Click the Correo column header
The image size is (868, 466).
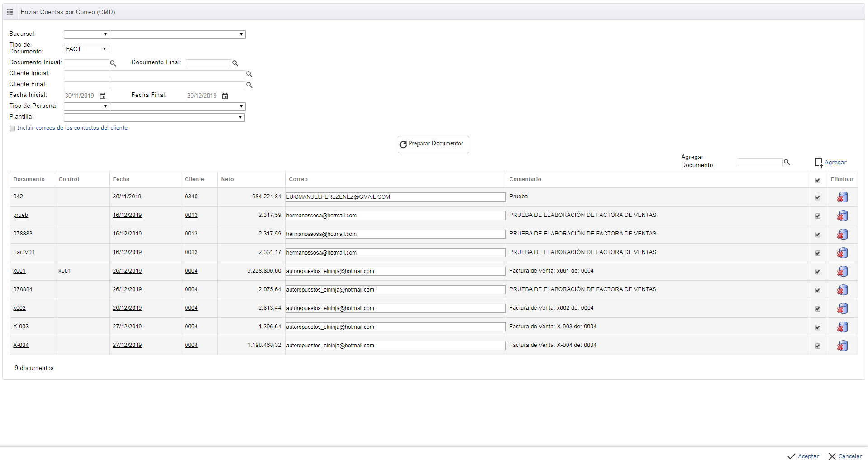tap(298, 179)
